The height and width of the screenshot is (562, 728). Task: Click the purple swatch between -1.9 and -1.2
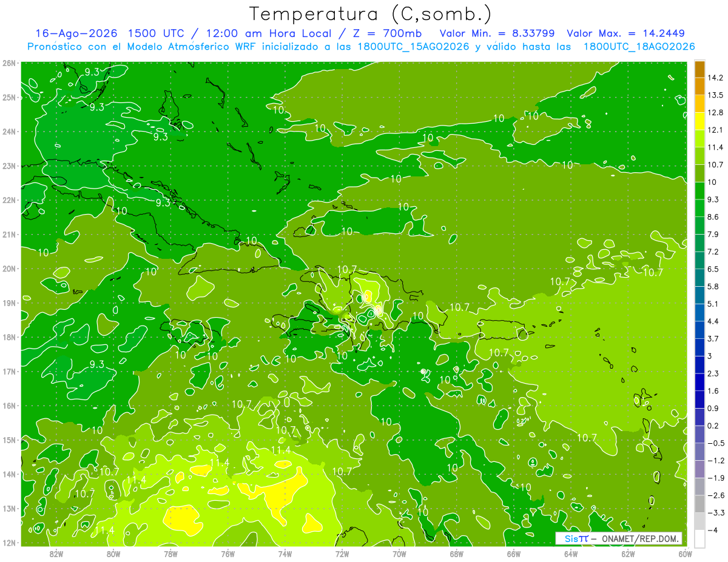(x=699, y=469)
